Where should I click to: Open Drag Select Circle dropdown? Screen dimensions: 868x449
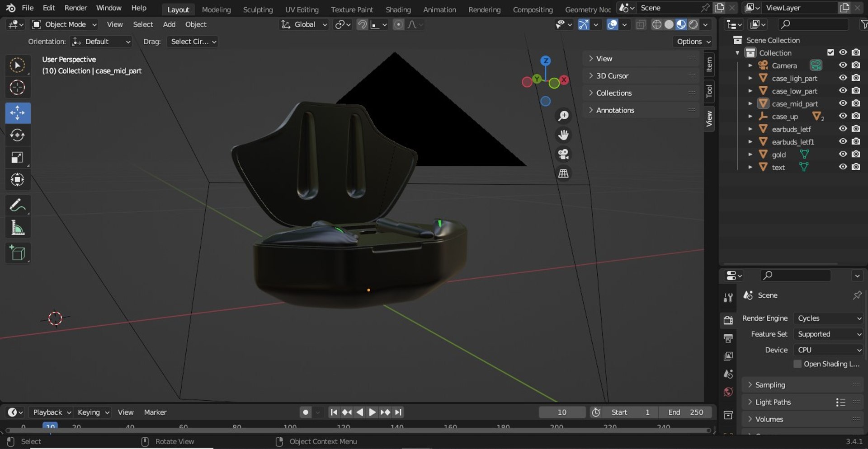(193, 42)
